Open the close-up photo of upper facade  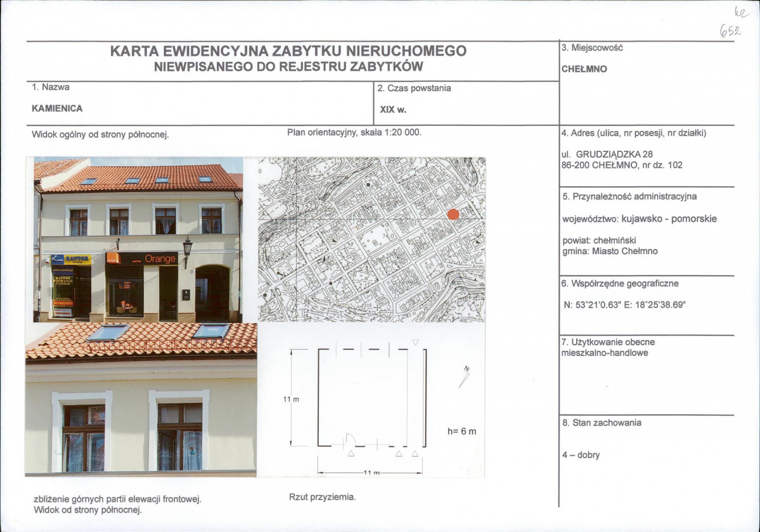141,400
